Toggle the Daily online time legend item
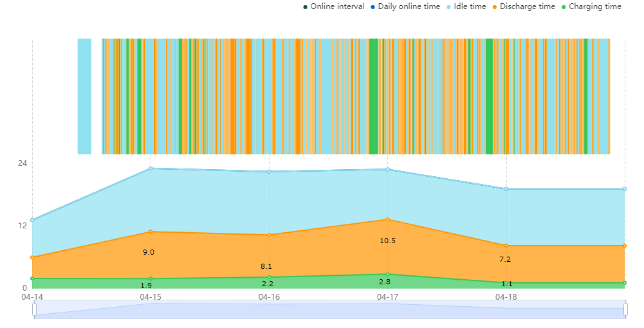The height and width of the screenshot is (328, 644). [405, 6]
